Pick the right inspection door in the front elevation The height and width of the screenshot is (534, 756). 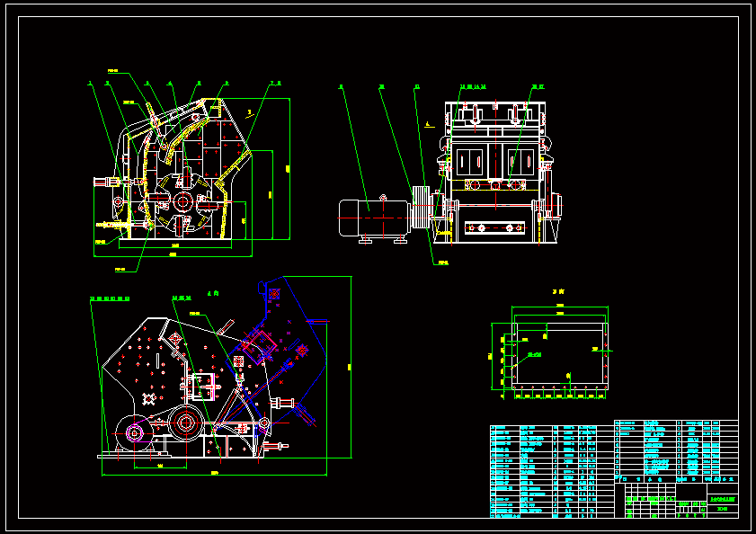click(x=521, y=162)
